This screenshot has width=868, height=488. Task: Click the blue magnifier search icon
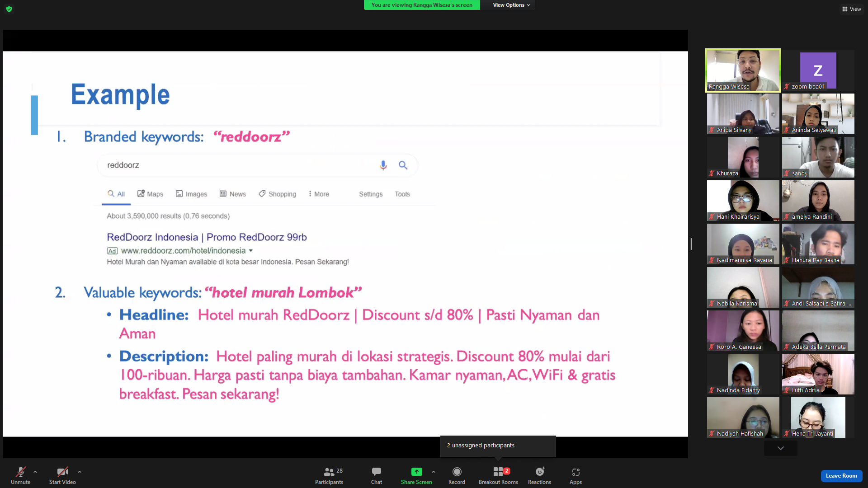tap(403, 165)
